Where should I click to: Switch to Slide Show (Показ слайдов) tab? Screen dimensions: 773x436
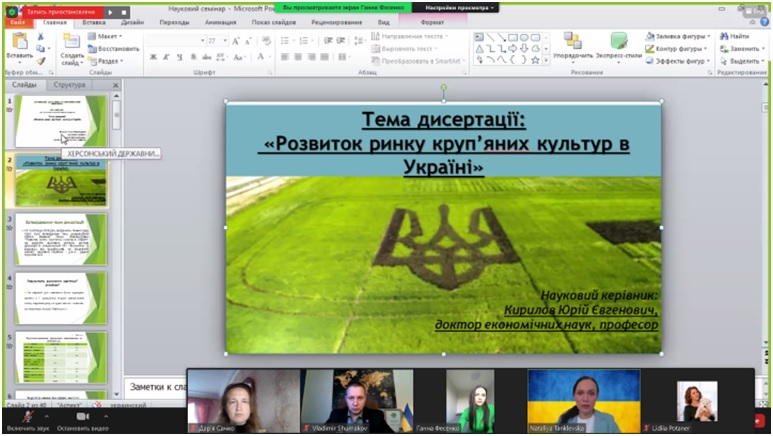pyautogui.click(x=274, y=22)
